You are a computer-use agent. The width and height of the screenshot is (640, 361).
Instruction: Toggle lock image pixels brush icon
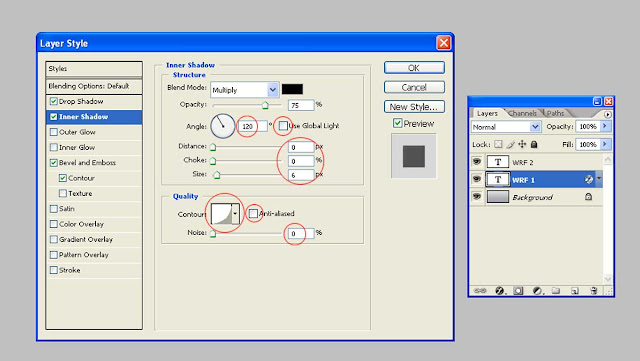(510, 144)
